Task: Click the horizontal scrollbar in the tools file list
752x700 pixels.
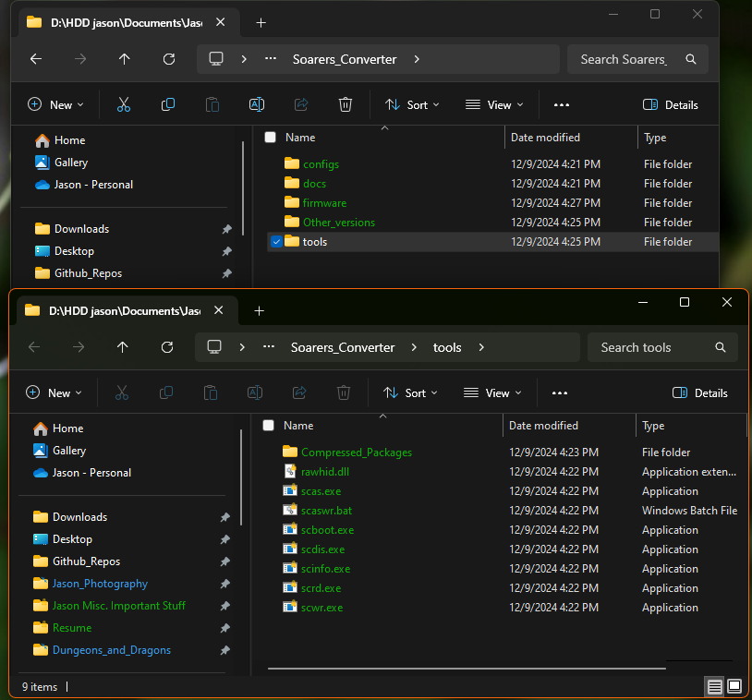Action: click(467, 667)
